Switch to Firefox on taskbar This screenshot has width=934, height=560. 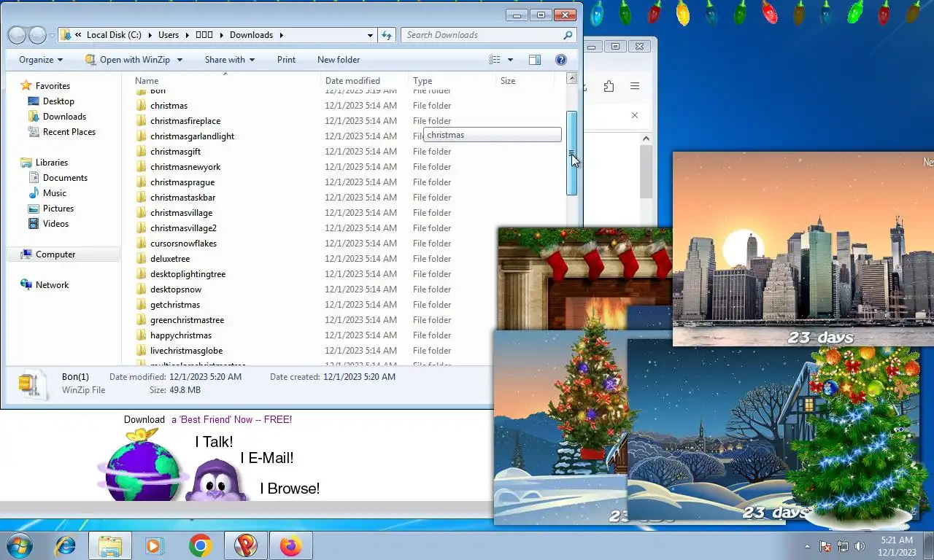pos(290,545)
